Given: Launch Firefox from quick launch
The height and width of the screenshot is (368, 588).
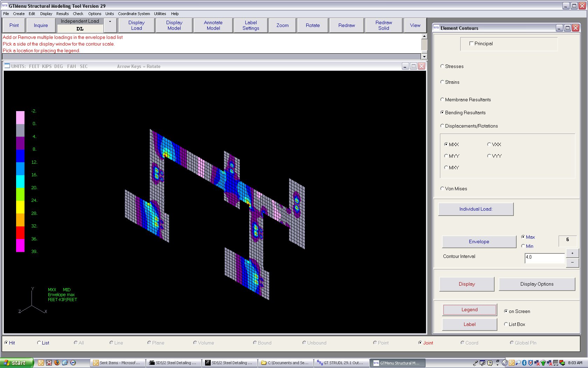Looking at the screenshot, I should (x=57, y=363).
